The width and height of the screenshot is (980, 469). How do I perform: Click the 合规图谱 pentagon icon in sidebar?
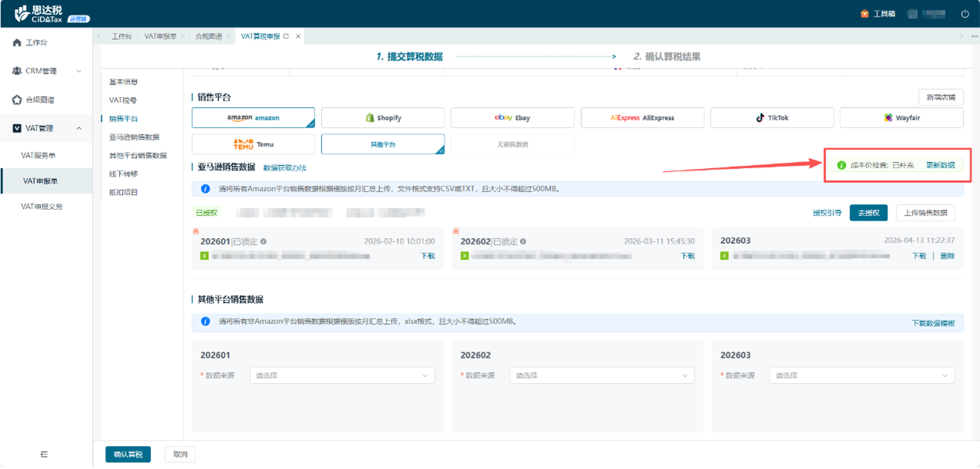[x=17, y=100]
